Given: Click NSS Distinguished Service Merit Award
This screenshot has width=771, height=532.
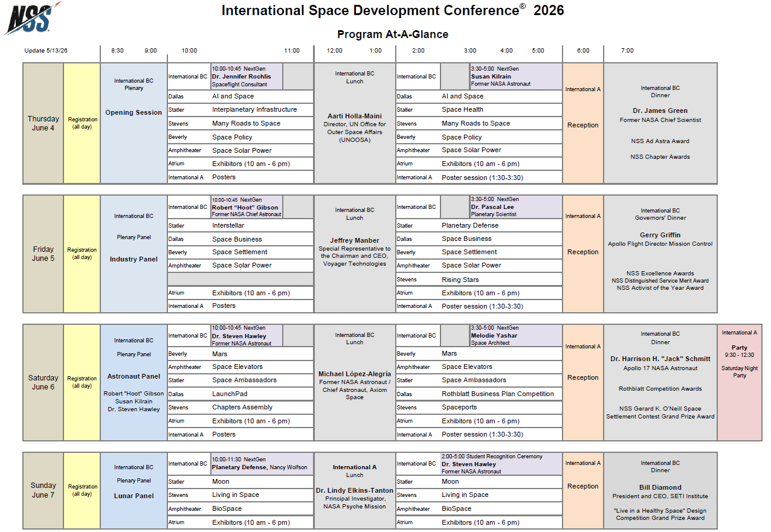Looking at the screenshot, I should click(660, 281).
